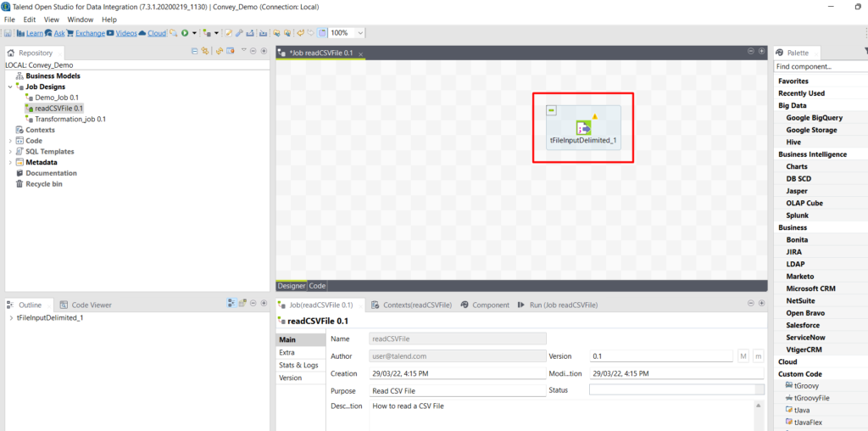Select the Extra section in Job view
Image resolution: width=868 pixels, height=431 pixels.
tap(301, 352)
